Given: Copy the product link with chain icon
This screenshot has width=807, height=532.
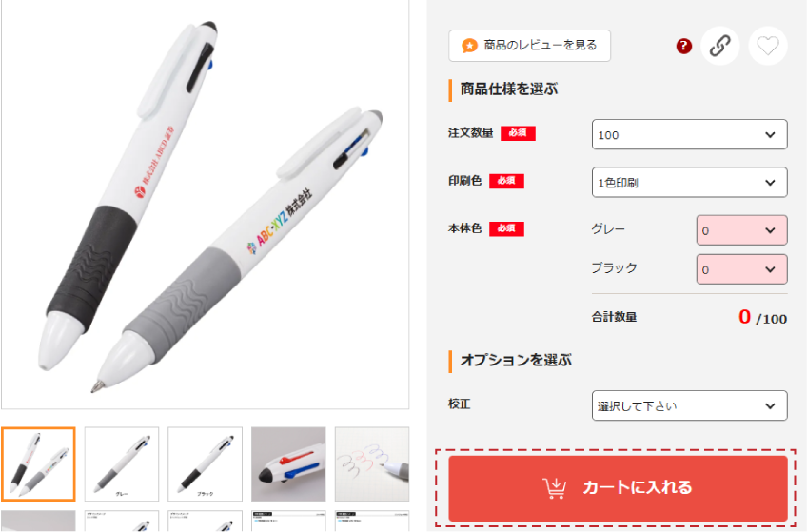Looking at the screenshot, I should pyautogui.click(x=720, y=46).
